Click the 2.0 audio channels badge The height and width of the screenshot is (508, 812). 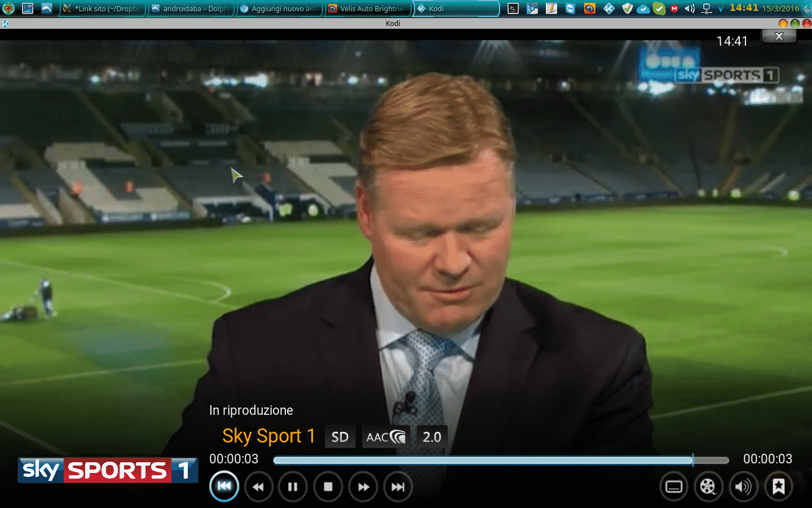click(x=432, y=437)
